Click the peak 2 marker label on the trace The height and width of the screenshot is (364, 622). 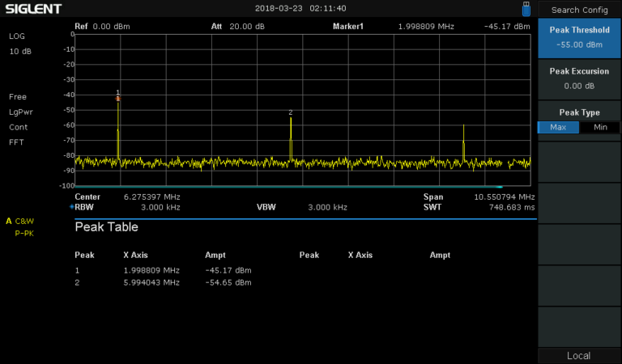290,112
